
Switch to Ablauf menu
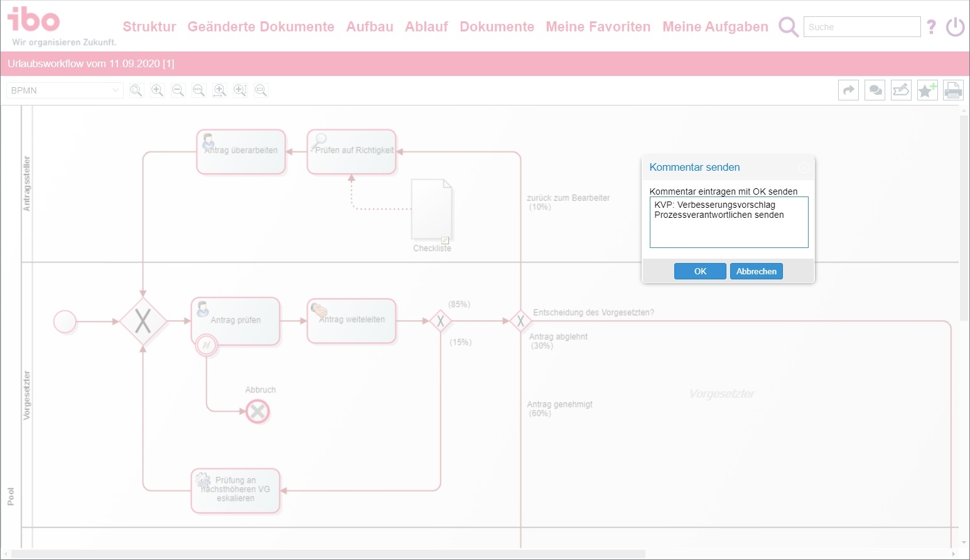(426, 27)
